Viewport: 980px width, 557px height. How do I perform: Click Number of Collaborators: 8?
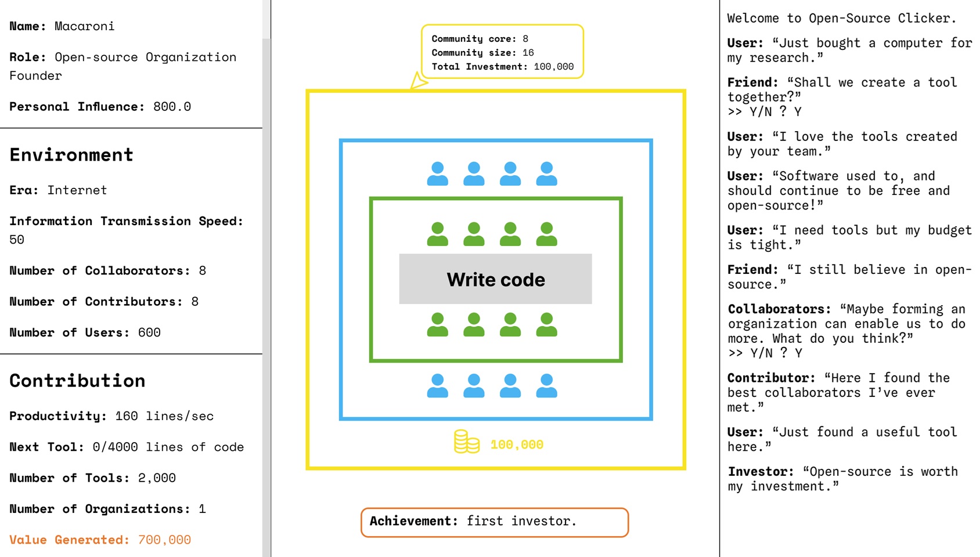107,271
